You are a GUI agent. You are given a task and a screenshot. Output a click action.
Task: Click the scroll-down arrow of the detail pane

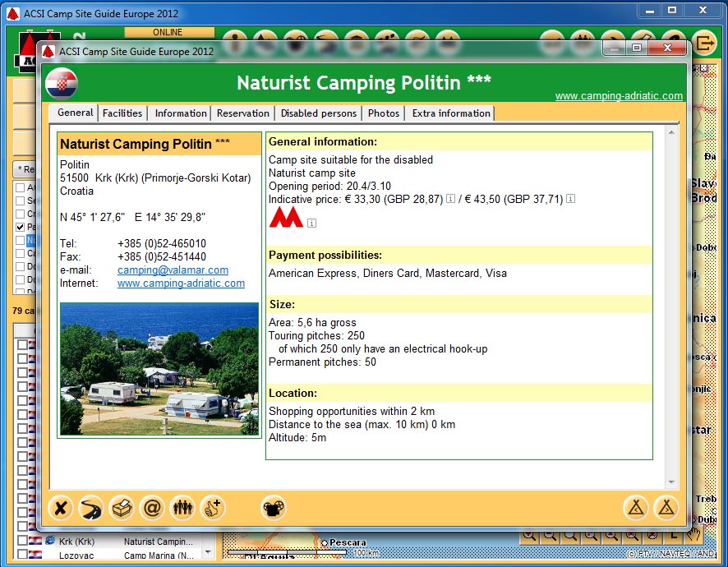coord(671,482)
